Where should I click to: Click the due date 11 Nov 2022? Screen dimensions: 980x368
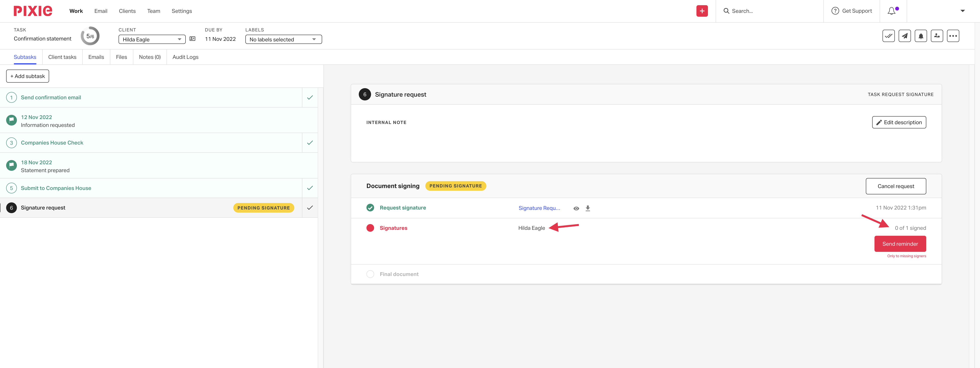click(x=220, y=39)
